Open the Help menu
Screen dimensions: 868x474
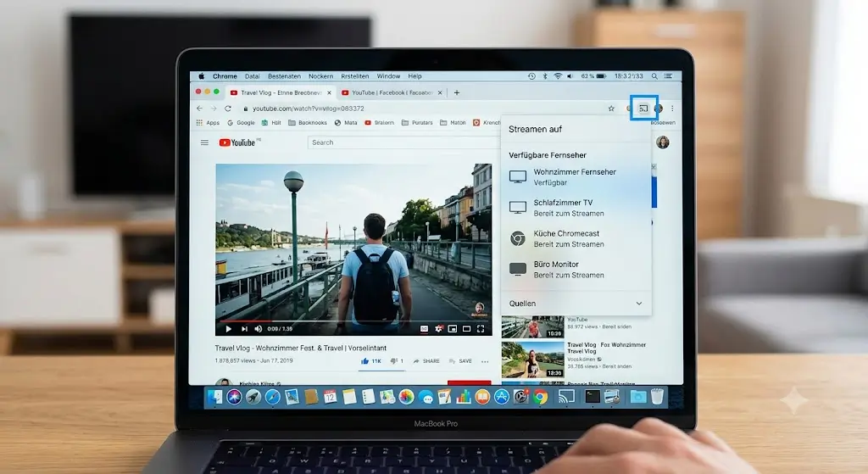click(x=415, y=76)
